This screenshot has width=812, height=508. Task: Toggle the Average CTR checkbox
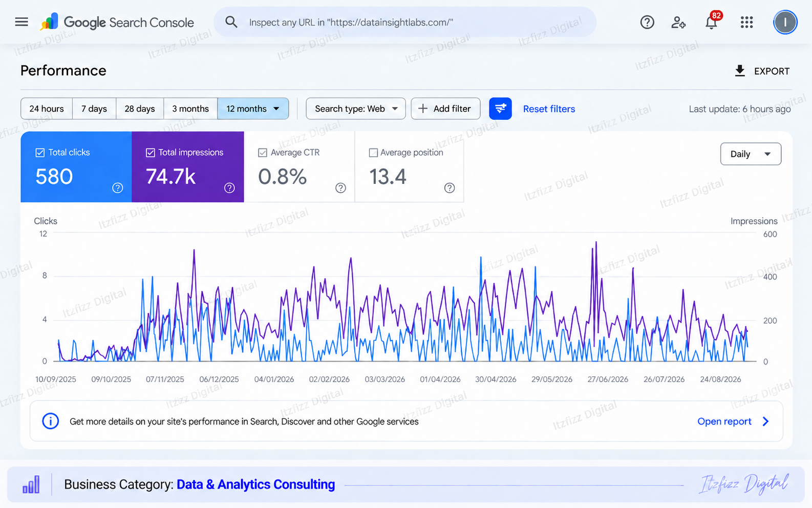(x=263, y=153)
